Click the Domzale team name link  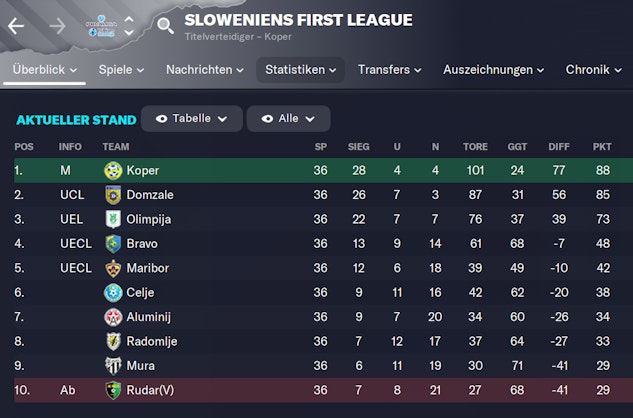[150, 195]
